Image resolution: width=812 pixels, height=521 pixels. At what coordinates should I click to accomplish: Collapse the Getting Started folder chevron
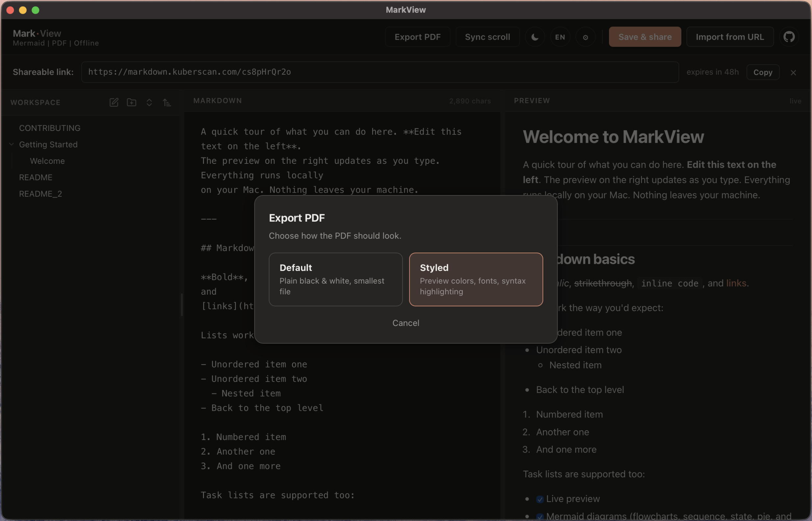click(12, 144)
